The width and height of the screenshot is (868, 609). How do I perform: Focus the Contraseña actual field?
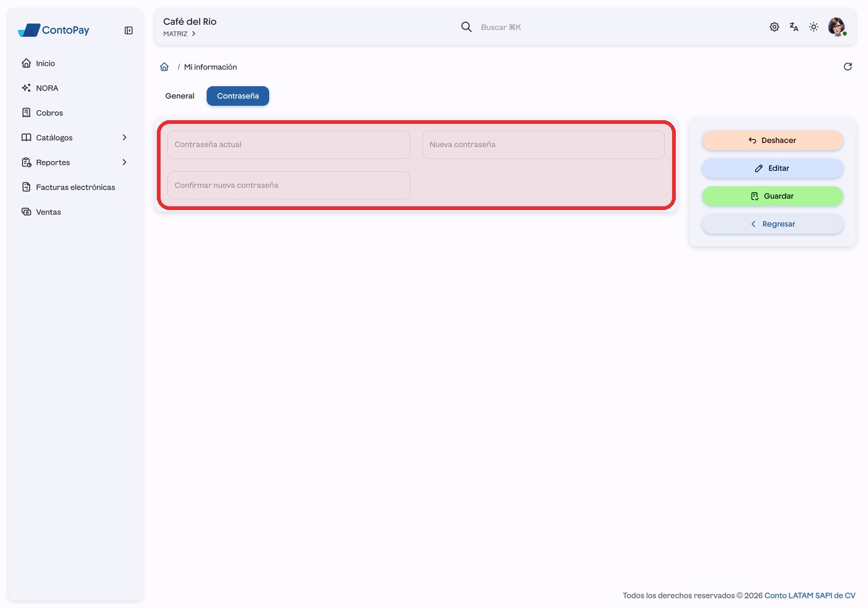[289, 144]
